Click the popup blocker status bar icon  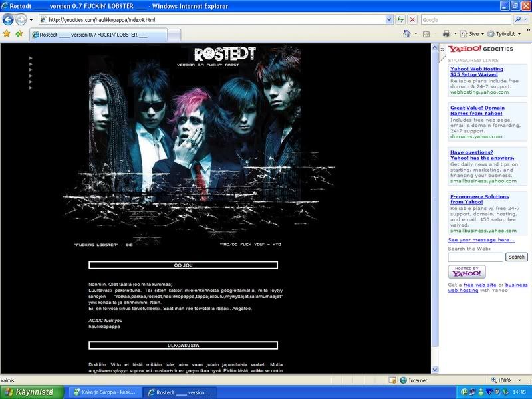(x=392, y=380)
